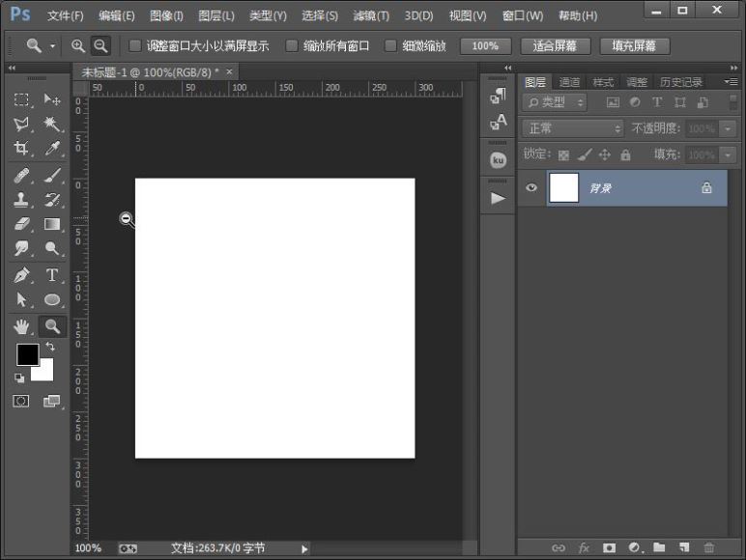Open the Character panel icon
The height and width of the screenshot is (560, 746).
498,122
